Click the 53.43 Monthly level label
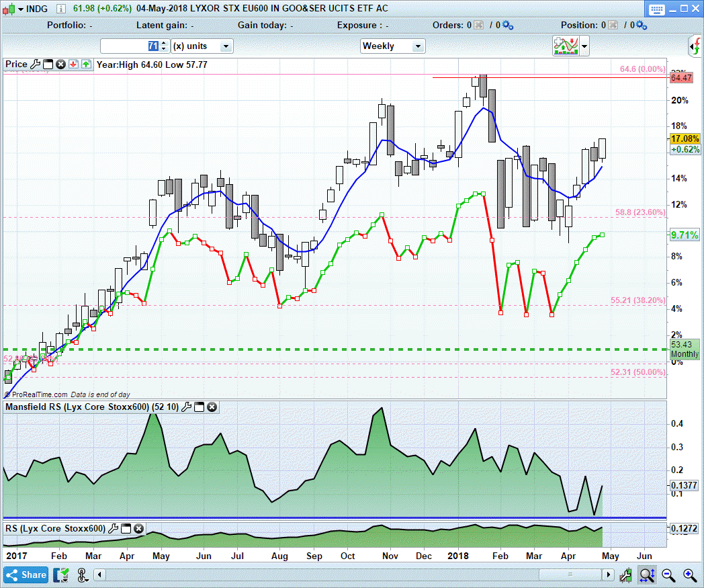The image size is (704, 588). pos(685,349)
